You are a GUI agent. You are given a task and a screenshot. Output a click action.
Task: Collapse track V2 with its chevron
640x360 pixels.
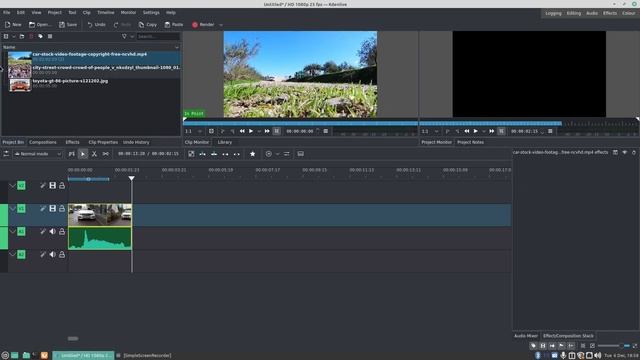(x=12, y=186)
